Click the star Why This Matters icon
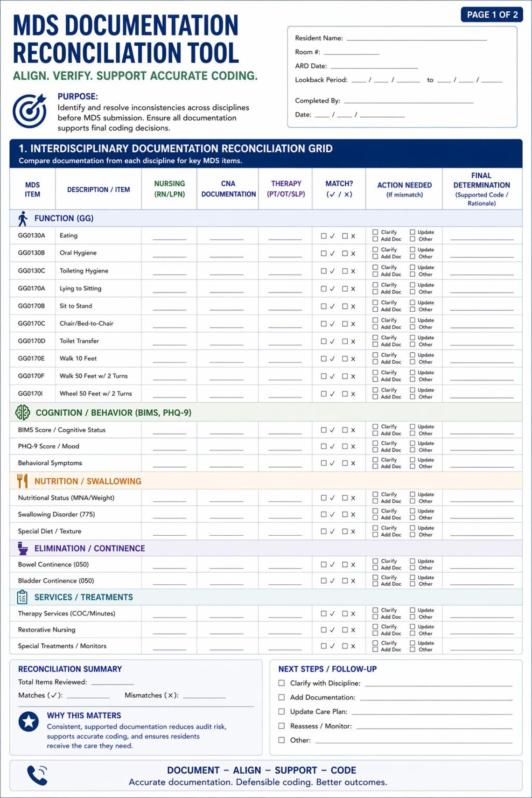This screenshot has height=798, width=532. [28, 721]
